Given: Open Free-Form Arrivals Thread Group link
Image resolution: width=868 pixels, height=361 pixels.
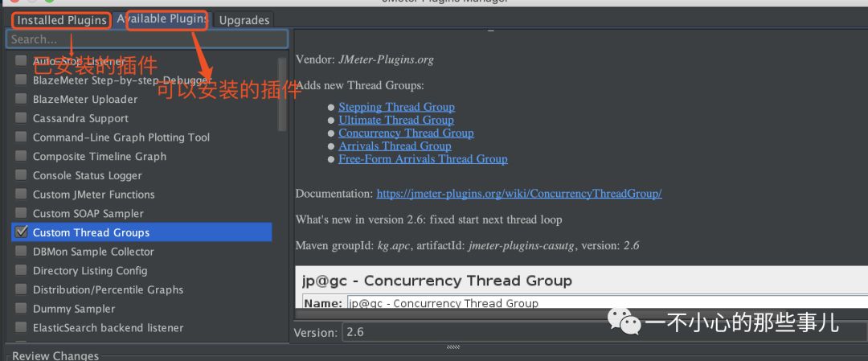Looking at the screenshot, I should click(x=423, y=159).
